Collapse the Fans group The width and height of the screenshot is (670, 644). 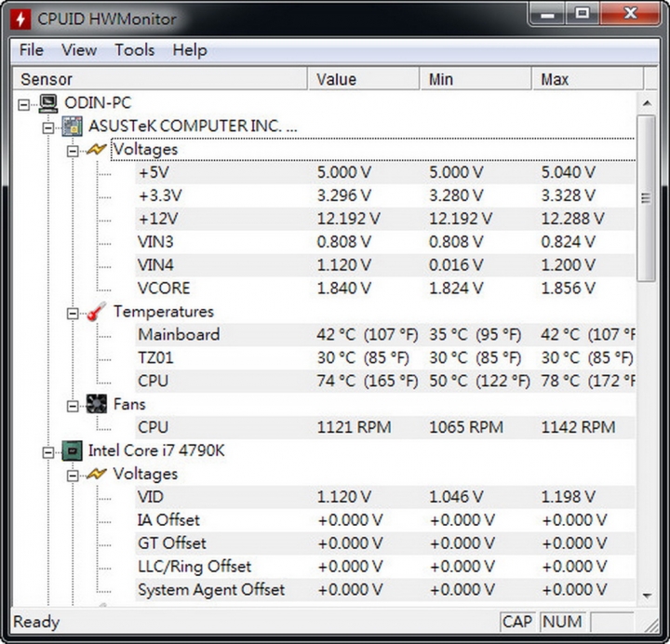tap(73, 406)
